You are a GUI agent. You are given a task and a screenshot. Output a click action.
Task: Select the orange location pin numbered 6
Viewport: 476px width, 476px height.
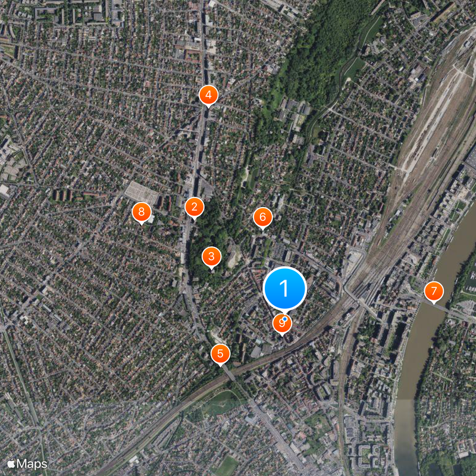pos(263,217)
